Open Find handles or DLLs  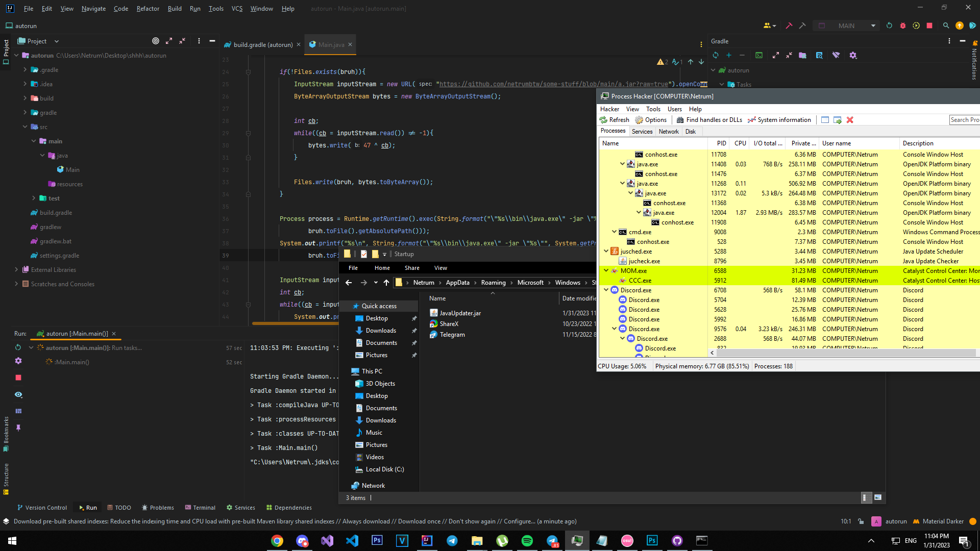coord(709,120)
